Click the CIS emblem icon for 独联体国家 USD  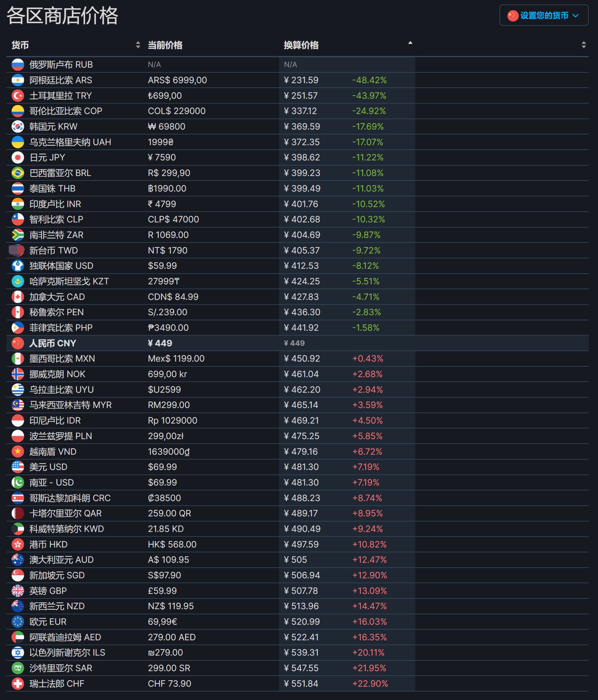(18, 266)
